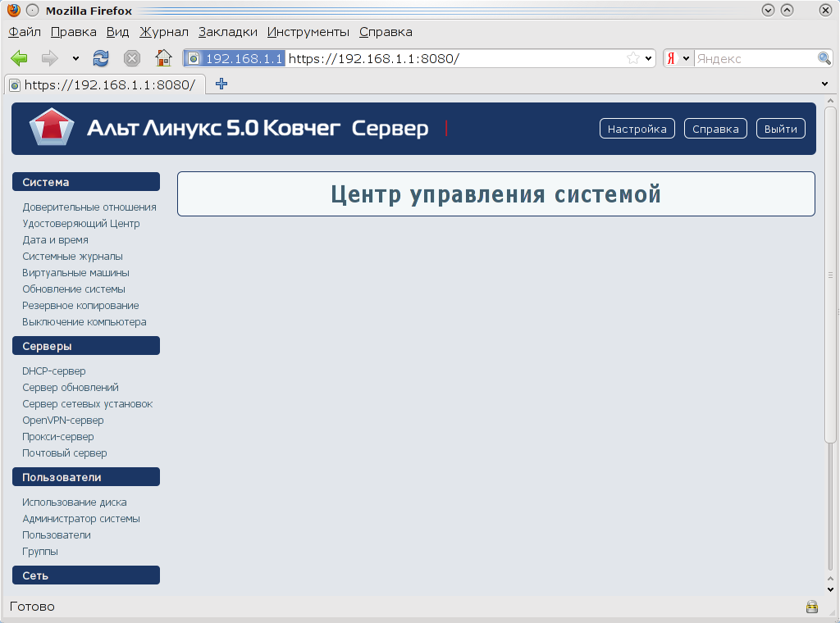Screen dimensions: 840x623
Task: Open Выключение компьютера link
Action: 84,321
